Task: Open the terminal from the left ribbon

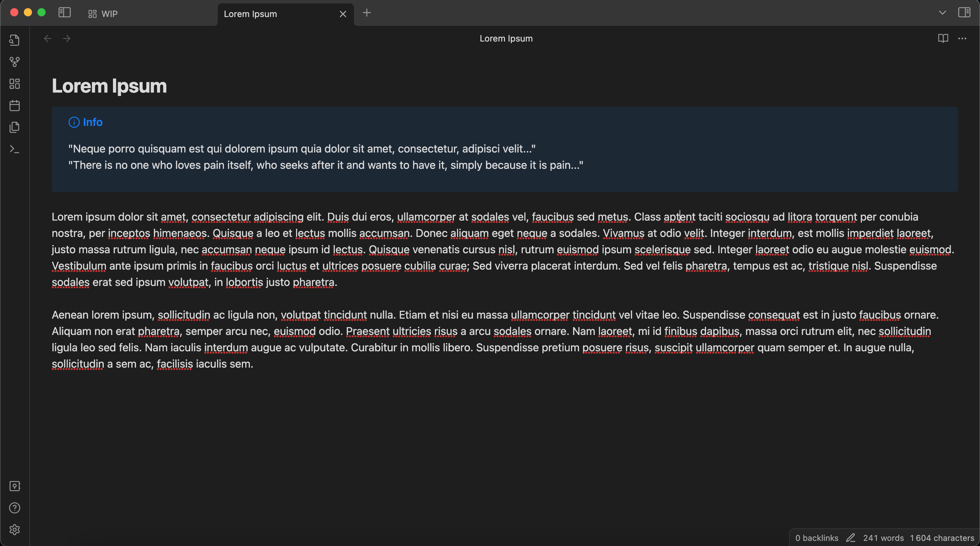Action: pos(14,149)
